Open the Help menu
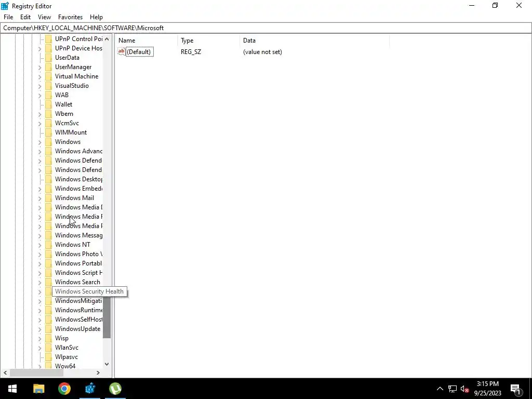 [x=96, y=17]
